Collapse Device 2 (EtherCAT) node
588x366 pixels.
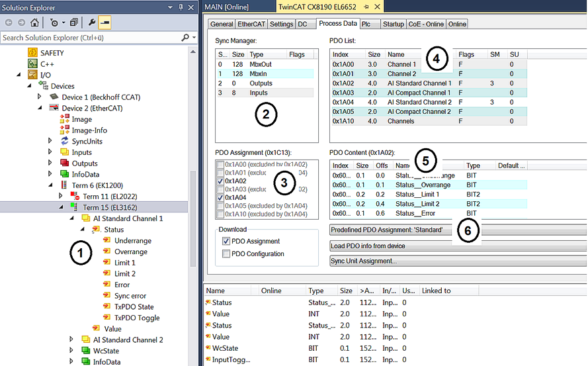point(40,108)
